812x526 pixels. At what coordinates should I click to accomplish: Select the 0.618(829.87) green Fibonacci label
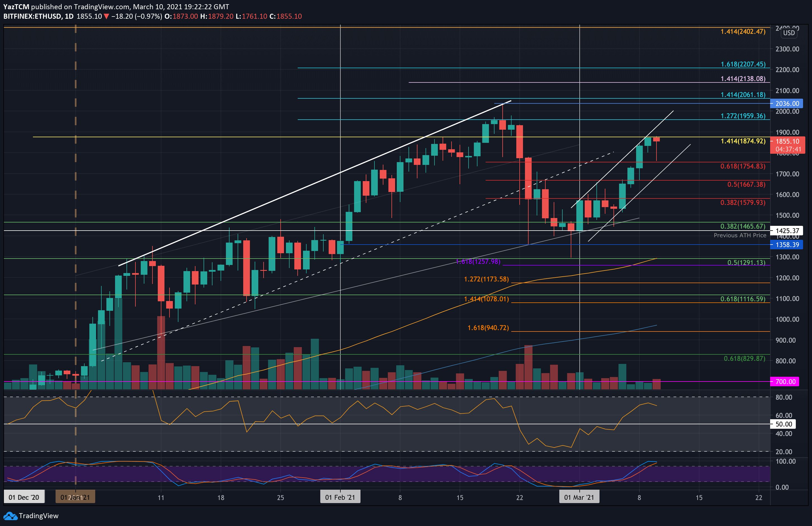coord(744,359)
